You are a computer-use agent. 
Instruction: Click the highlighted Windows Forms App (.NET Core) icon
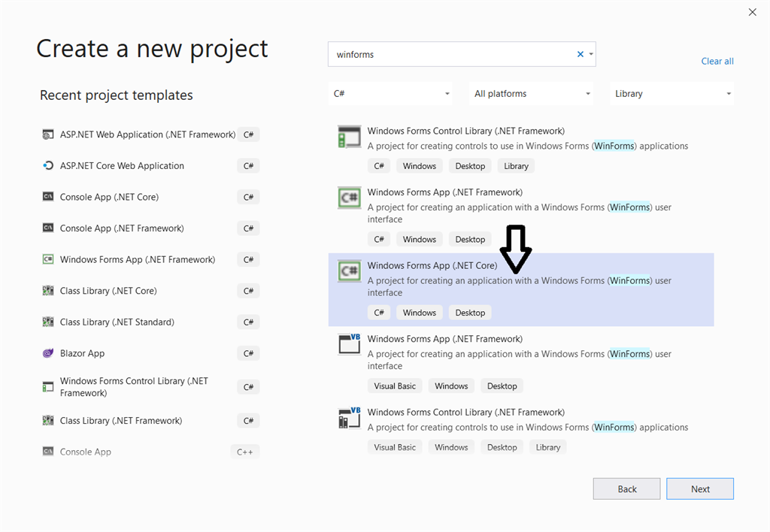tap(350, 271)
